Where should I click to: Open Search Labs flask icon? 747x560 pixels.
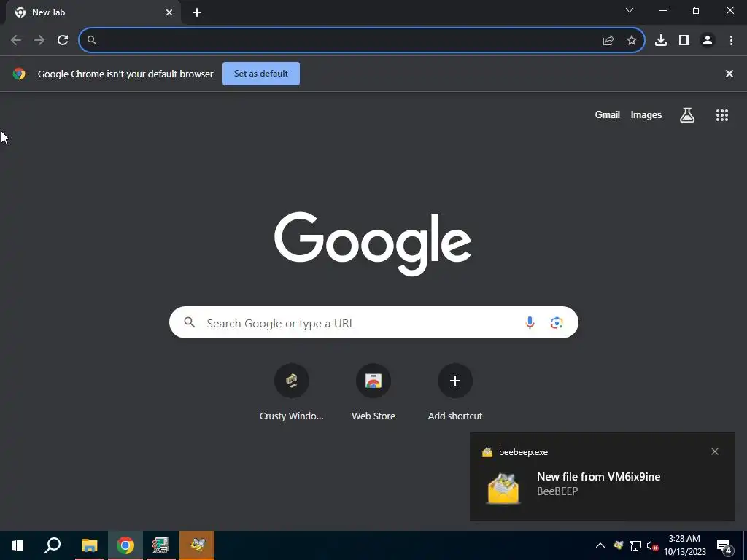[x=687, y=114]
